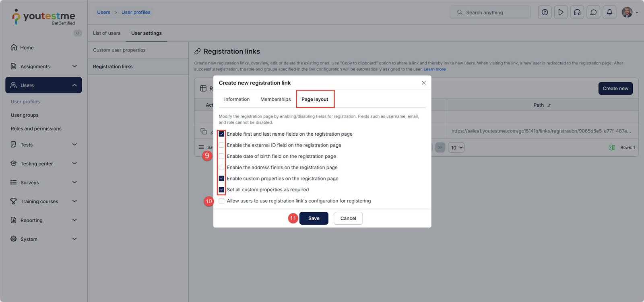Click the Excel export icon
This screenshot has height=302, width=644.
click(612, 147)
